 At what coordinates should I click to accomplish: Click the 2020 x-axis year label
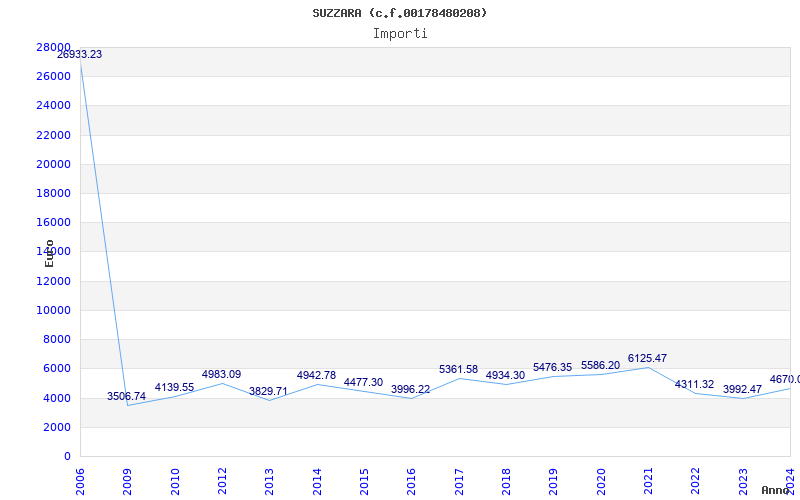(601, 481)
